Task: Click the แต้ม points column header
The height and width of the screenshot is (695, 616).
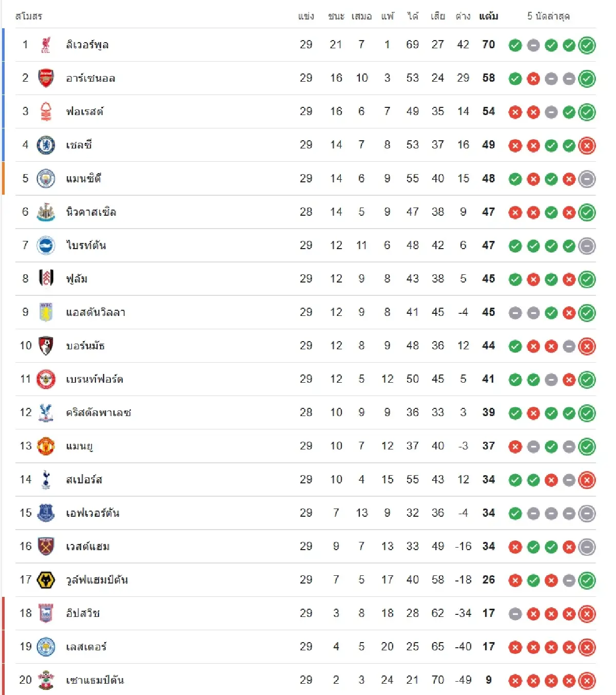Action: click(x=488, y=16)
